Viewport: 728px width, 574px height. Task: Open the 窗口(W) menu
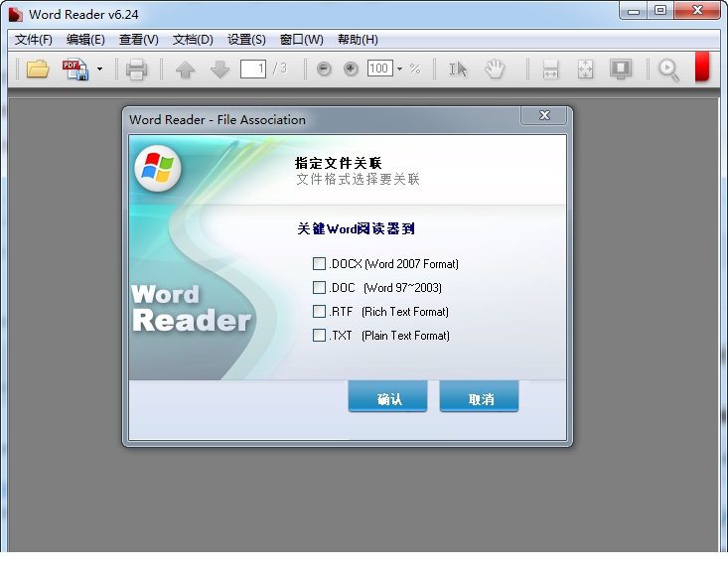coord(301,40)
